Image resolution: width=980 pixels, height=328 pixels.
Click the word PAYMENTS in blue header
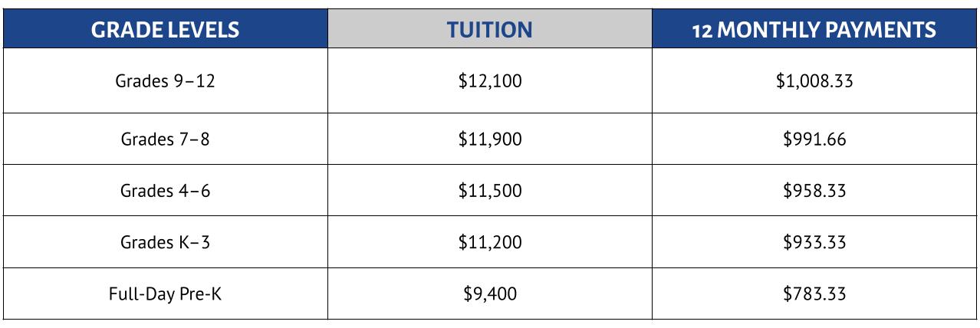879,30
